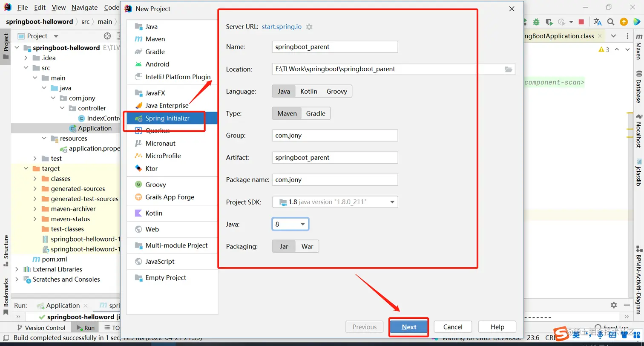
Task: Open the jclasslib side panel
Action: click(638, 173)
